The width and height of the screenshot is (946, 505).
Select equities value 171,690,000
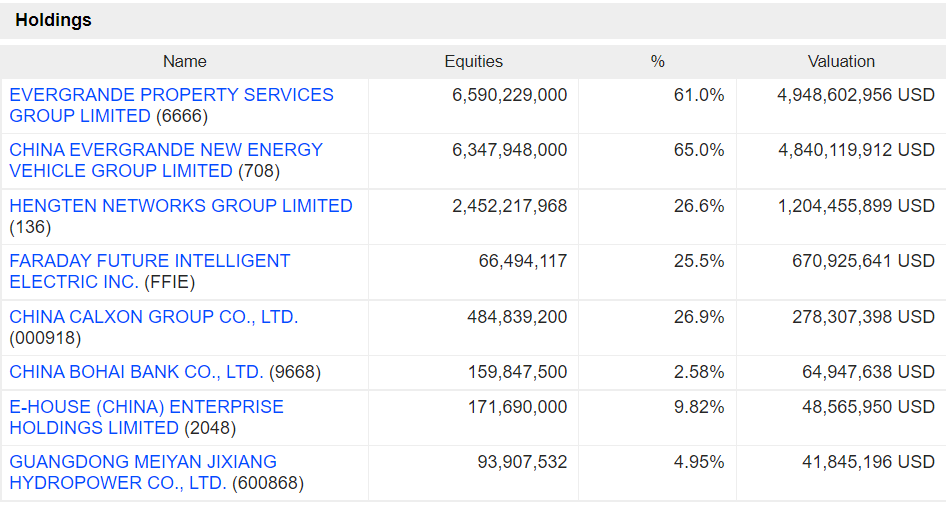(x=518, y=407)
